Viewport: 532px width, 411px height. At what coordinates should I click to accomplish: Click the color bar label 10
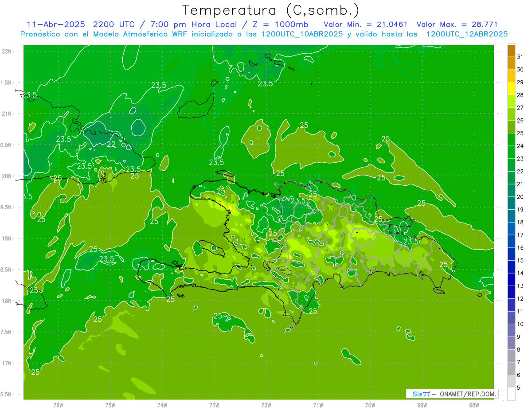click(x=520, y=324)
